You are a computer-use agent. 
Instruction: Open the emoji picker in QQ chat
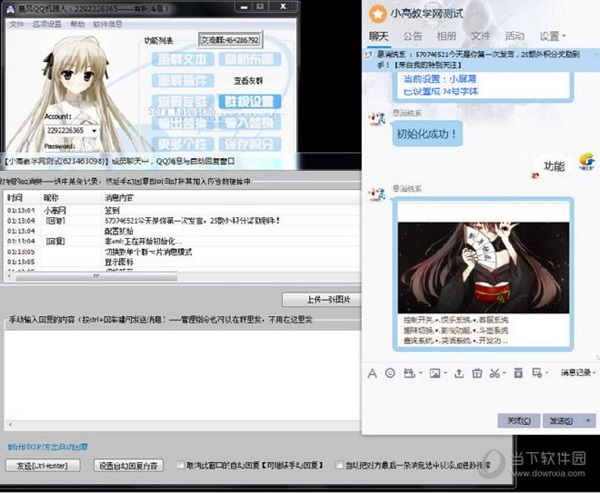390,373
